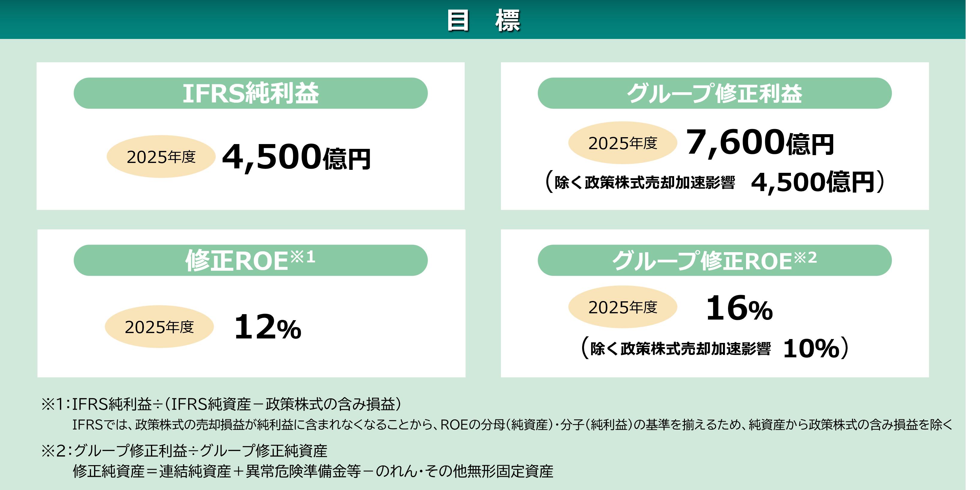Click the ※1 superscript in 修正ROE heading
Screen dimensions: 980x490
tap(303, 257)
